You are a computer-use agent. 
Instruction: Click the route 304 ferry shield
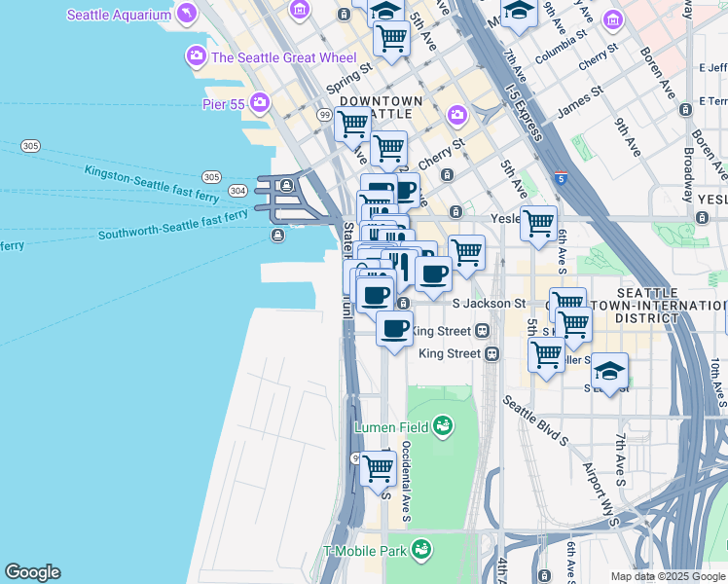coord(237,191)
